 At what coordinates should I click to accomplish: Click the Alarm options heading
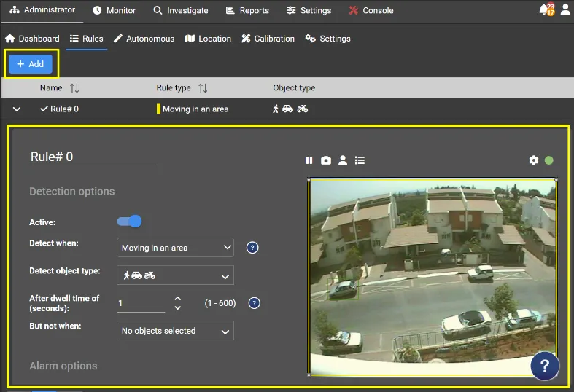pos(63,366)
